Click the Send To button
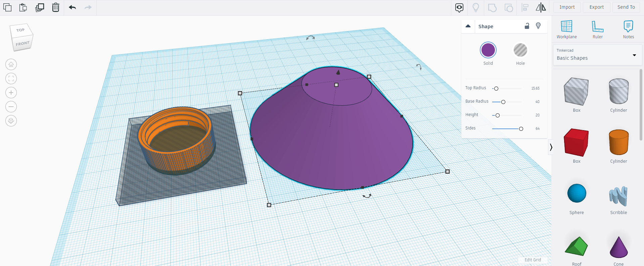644x266 pixels. point(626,7)
